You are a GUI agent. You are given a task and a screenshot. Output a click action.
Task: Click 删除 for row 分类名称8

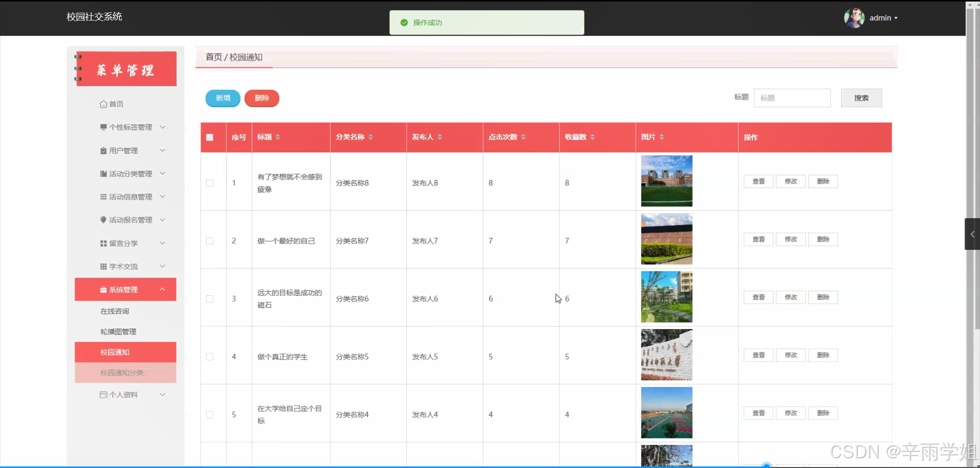tap(823, 181)
